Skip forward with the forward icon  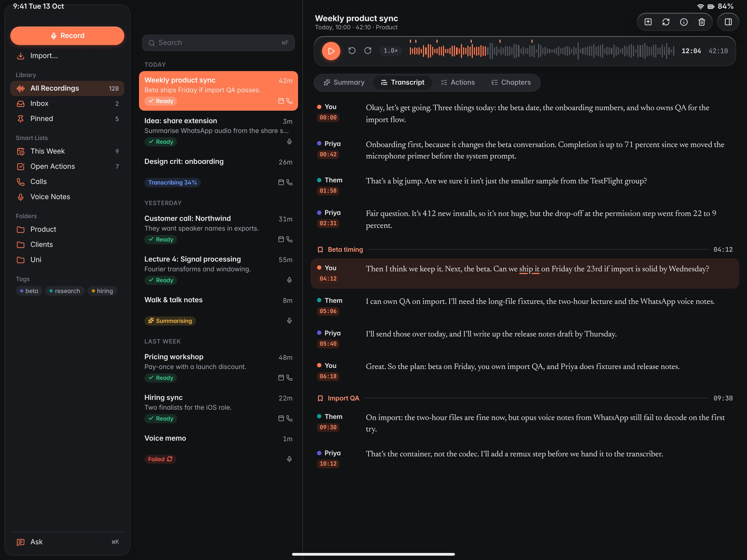[368, 51]
